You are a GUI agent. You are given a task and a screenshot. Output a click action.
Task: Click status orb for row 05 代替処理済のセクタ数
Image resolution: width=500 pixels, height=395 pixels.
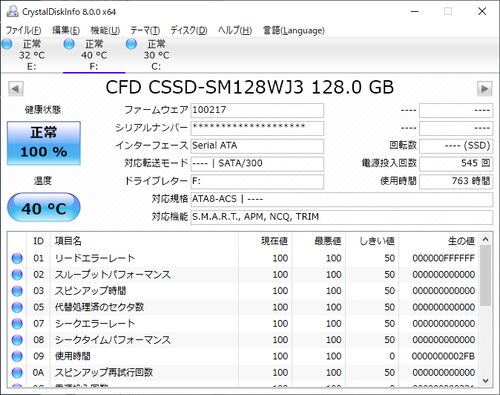pyautogui.click(x=17, y=307)
